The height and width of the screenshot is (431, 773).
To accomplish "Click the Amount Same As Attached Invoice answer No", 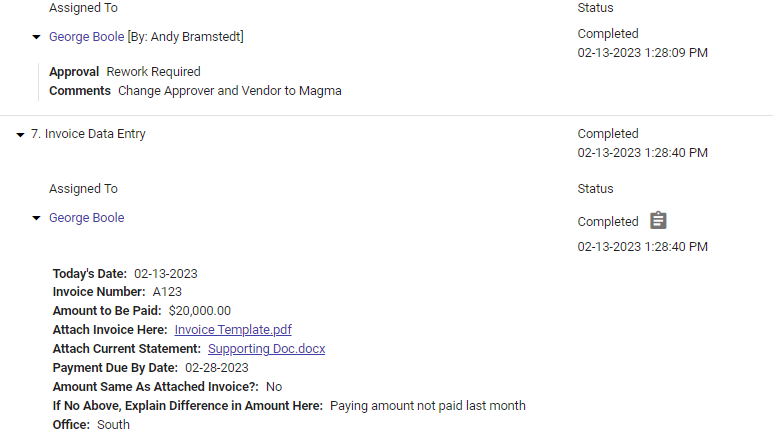I will point(274,387).
